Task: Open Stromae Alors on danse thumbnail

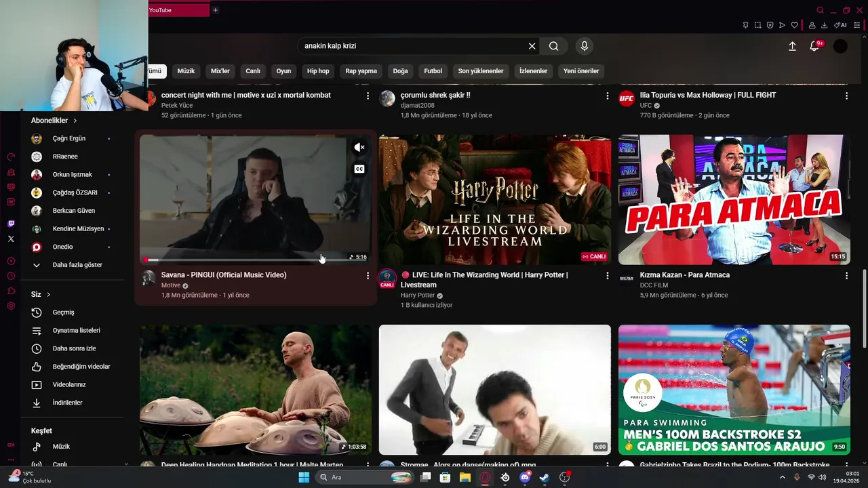Action: coord(495,390)
